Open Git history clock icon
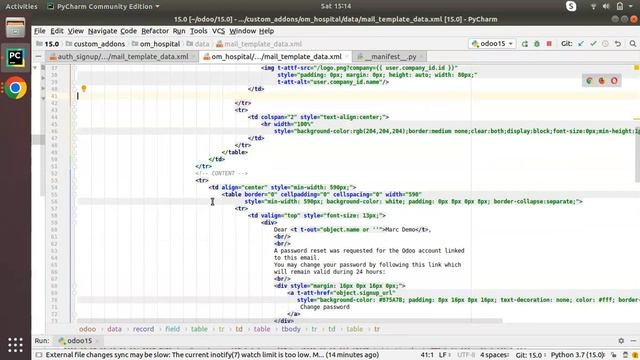640x360 pixels. point(605,44)
